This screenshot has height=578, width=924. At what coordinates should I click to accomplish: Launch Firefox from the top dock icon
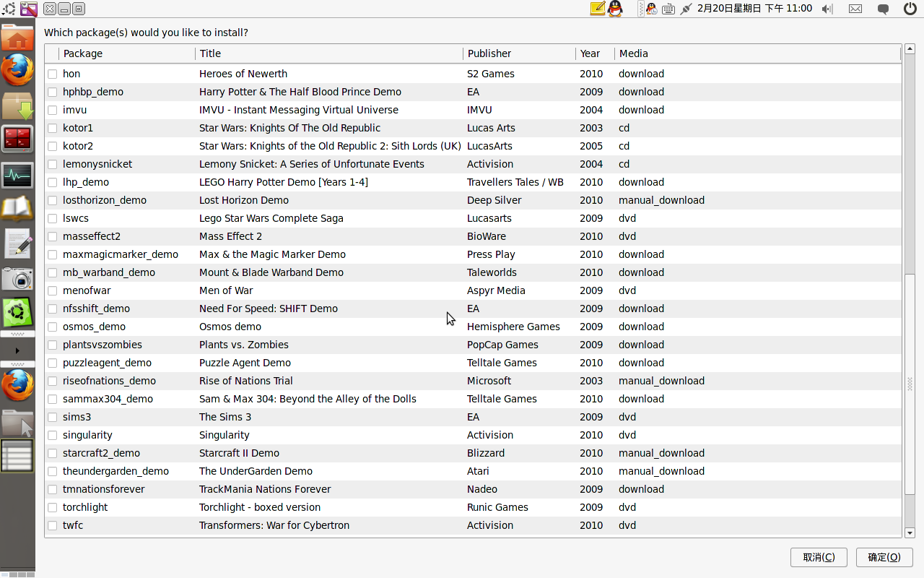coord(17,70)
